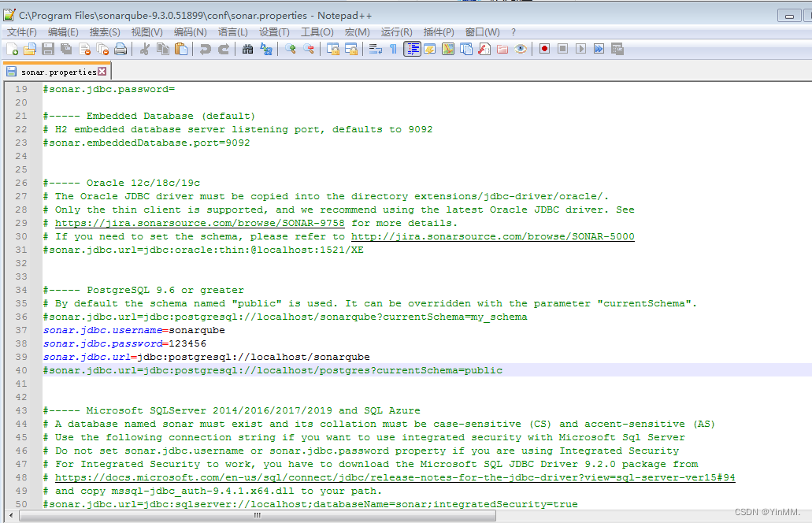Select the sonar.properties tab

(x=58, y=72)
